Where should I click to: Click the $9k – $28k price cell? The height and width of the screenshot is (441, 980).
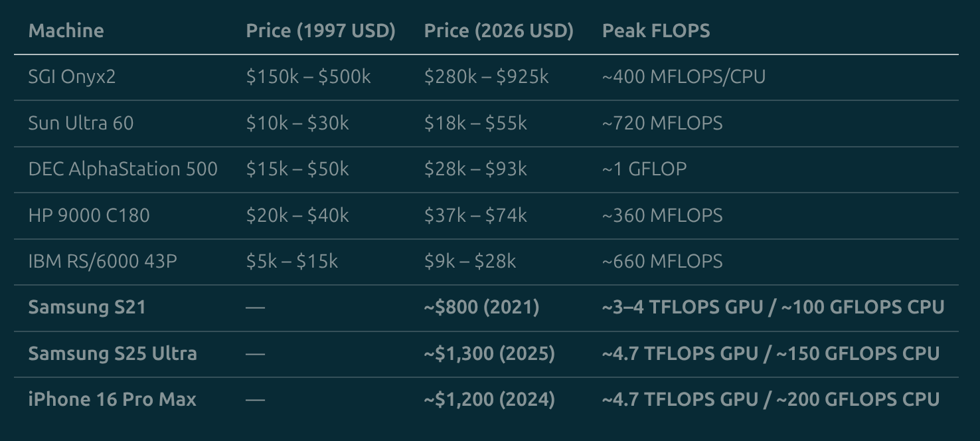[470, 261]
